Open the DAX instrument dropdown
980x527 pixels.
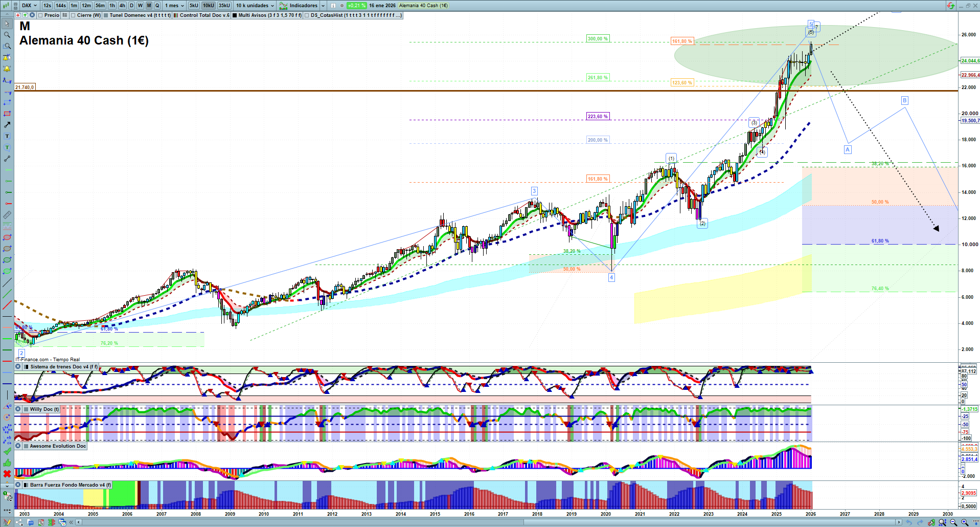(x=29, y=6)
